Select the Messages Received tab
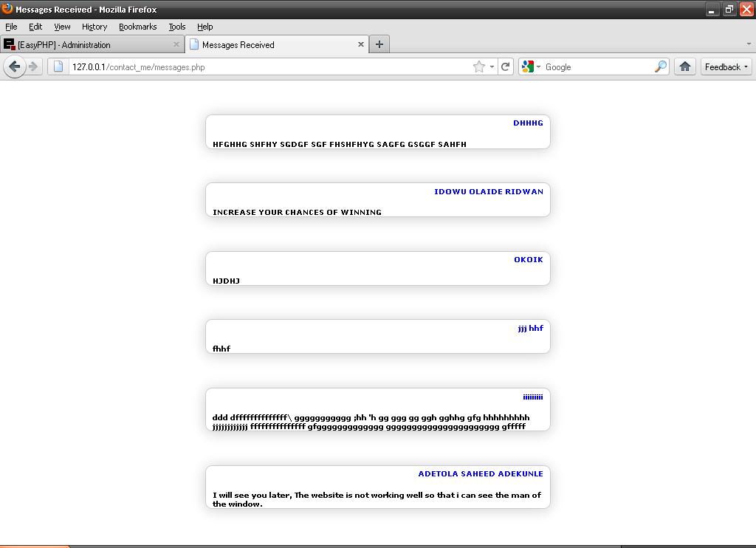 pyautogui.click(x=277, y=44)
